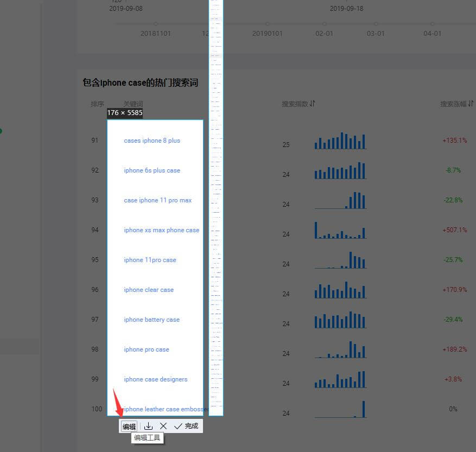
Task: Click the bar chart in row 94
Action: click(340, 230)
